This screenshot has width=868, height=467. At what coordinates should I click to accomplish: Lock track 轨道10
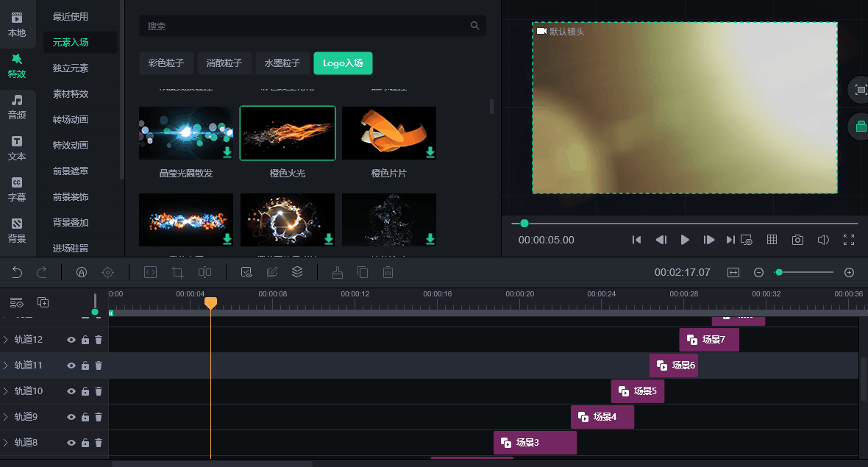click(x=85, y=391)
